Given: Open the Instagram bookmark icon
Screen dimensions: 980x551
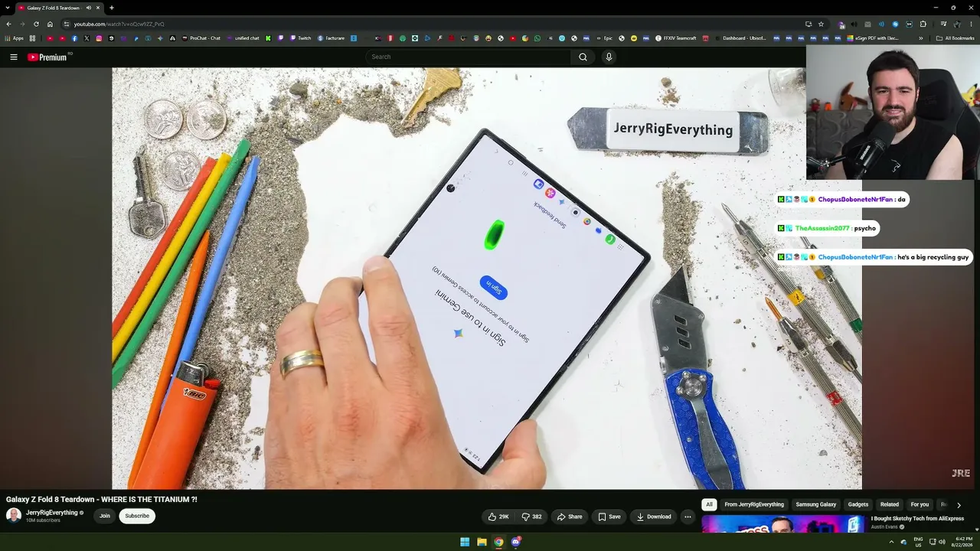Looking at the screenshot, I should coord(99,38).
